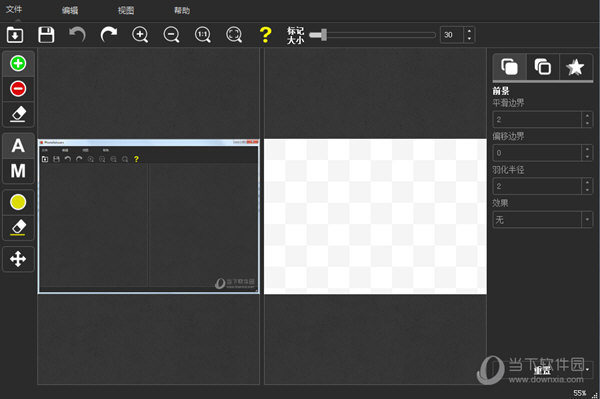Select the green plus foreground marker tool
This screenshot has width=600, height=399.
18,64
